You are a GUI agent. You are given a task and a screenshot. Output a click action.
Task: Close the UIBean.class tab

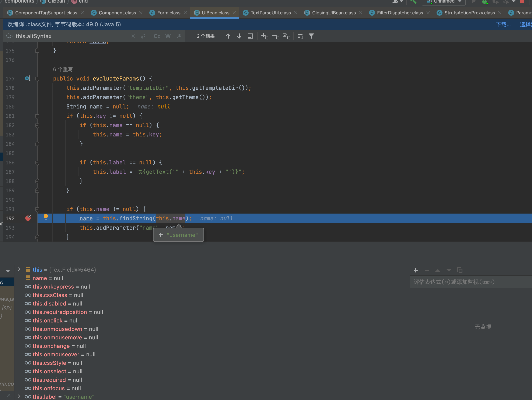point(234,13)
